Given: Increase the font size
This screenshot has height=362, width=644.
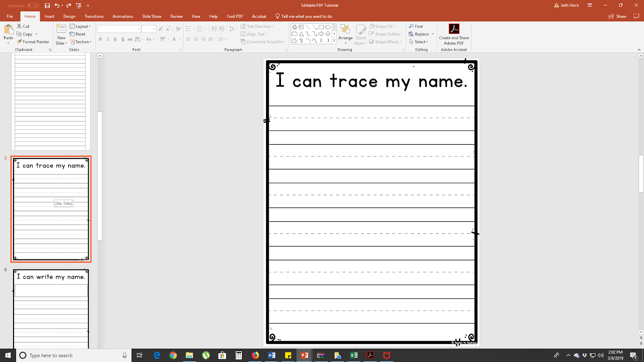Looking at the screenshot, I should tap(161, 29).
